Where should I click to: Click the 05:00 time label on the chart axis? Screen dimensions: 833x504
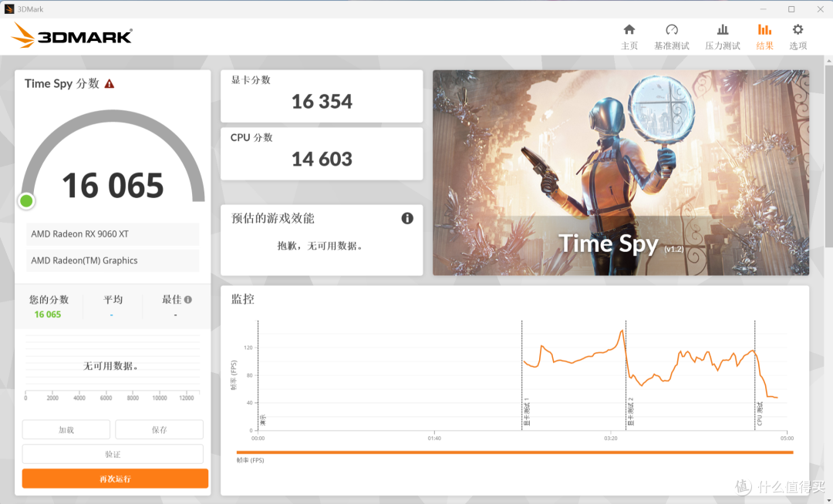787,438
